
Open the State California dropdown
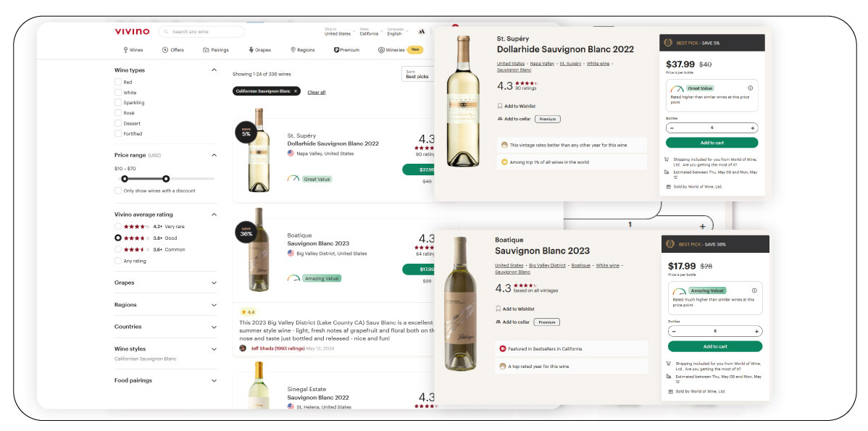tap(370, 32)
